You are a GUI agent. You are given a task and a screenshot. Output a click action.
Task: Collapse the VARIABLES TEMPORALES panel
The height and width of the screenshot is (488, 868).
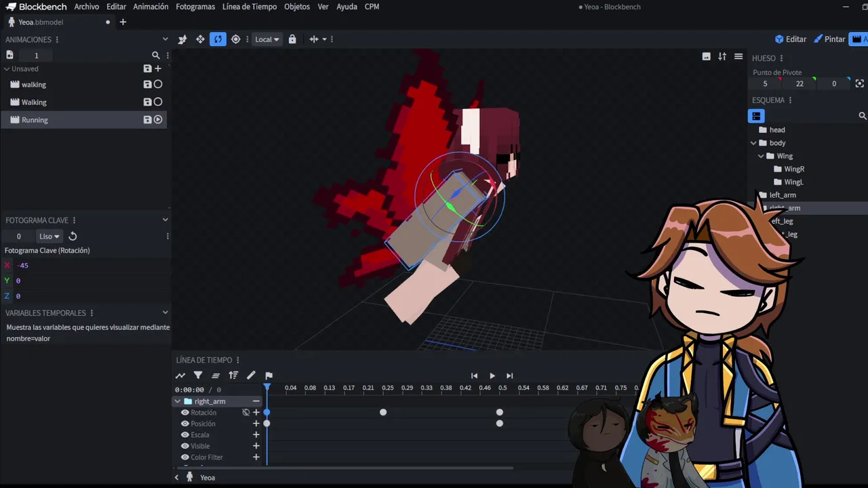165,312
